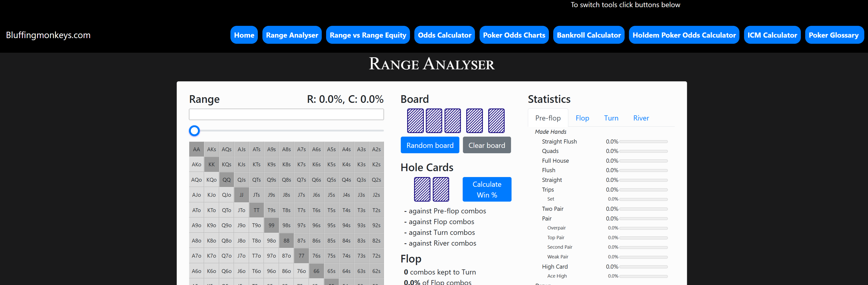
Task: Open the Turn statistics tab
Action: pyautogui.click(x=611, y=118)
